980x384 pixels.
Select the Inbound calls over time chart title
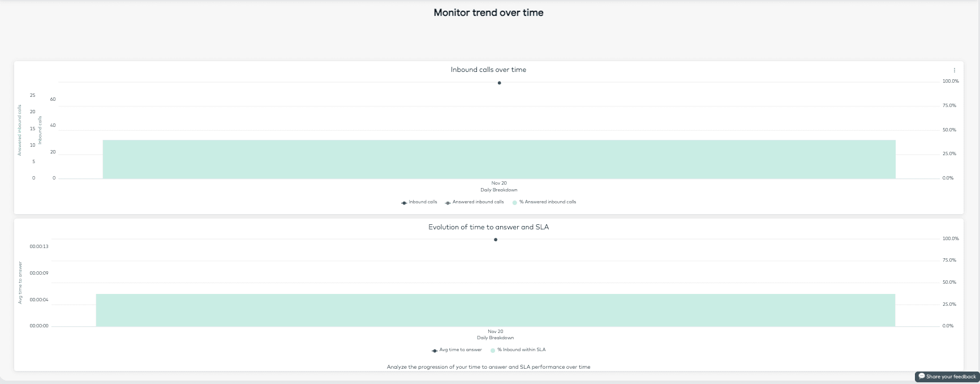pos(488,69)
